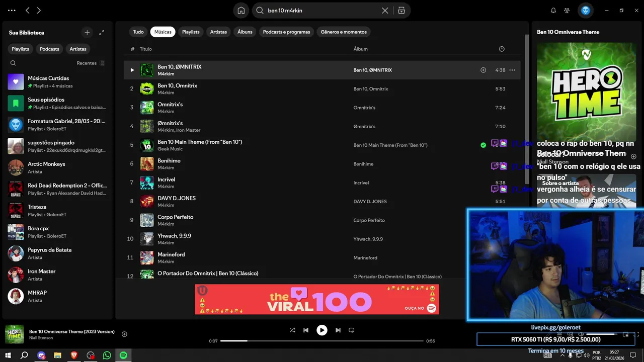Open the Viral 100 banner
Screen dimensions: 644x362
click(317, 299)
